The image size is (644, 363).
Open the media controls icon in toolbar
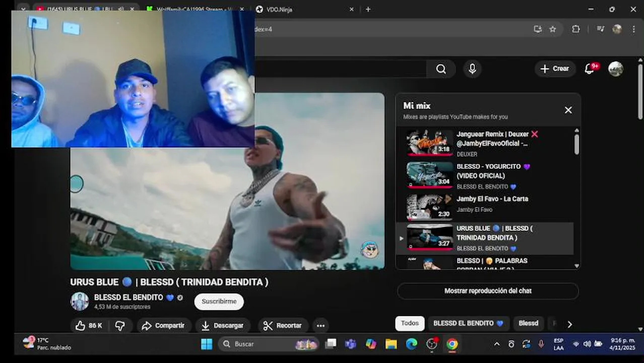pyautogui.click(x=600, y=29)
